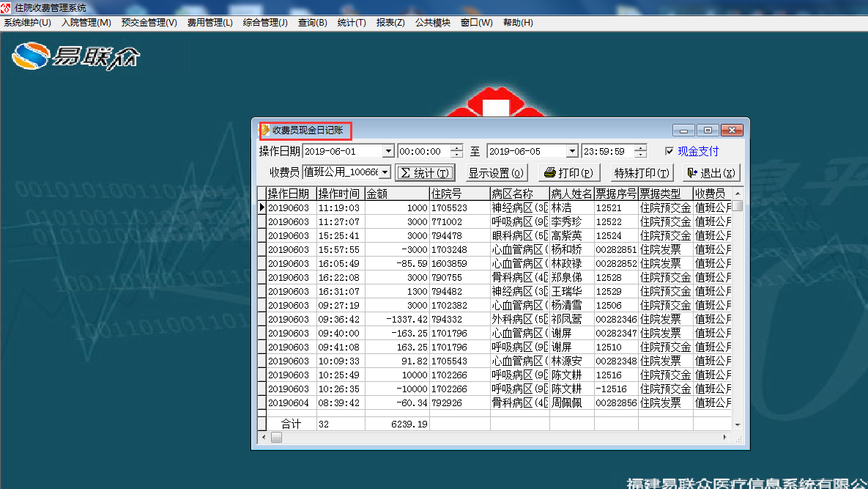The image size is (868, 489).
Task: Open the 公共模块 menu
Action: 432,23
